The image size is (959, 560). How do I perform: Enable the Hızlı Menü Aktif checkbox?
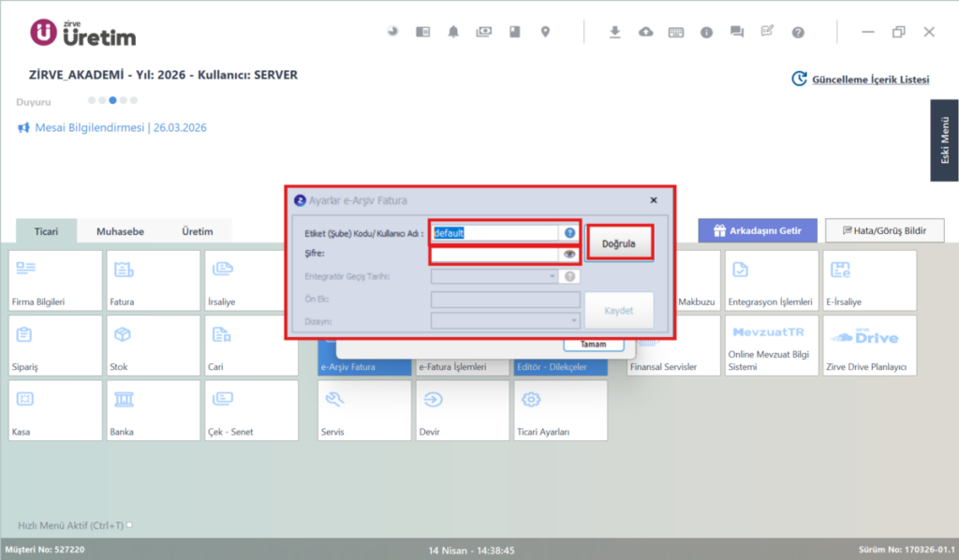coord(129,525)
